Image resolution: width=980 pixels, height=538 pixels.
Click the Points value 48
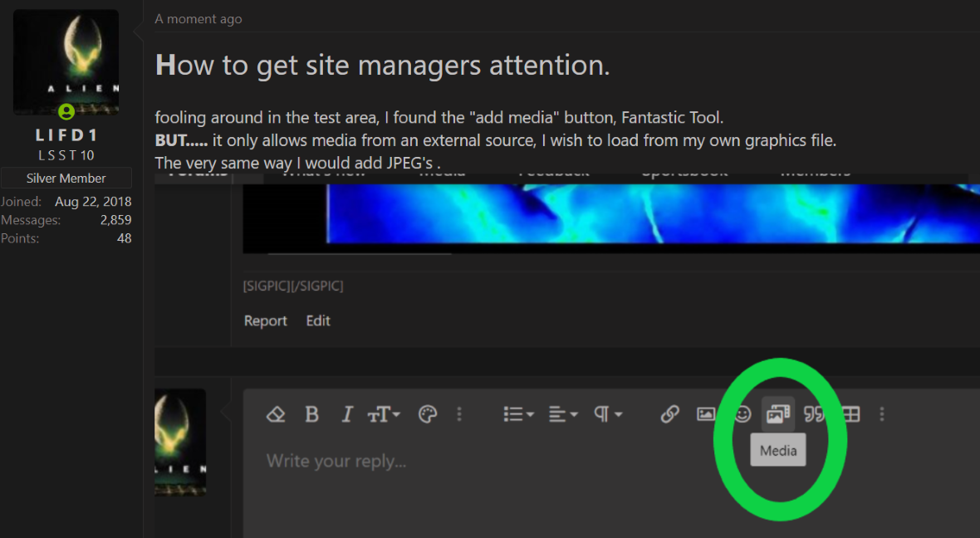click(125, 238)
